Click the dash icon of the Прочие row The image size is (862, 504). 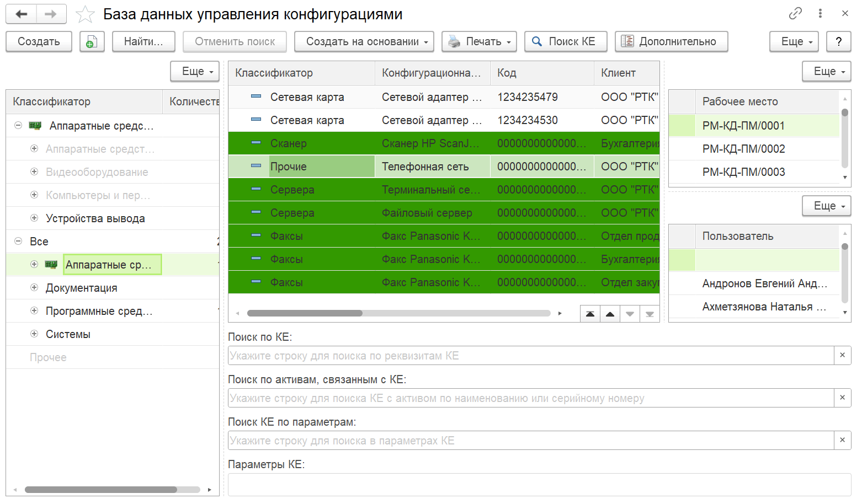click(256, 166)
